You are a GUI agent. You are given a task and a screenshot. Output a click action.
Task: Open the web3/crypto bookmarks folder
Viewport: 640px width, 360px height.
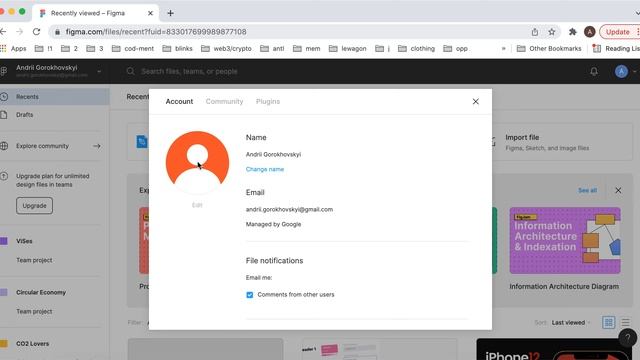pos(227,49)
